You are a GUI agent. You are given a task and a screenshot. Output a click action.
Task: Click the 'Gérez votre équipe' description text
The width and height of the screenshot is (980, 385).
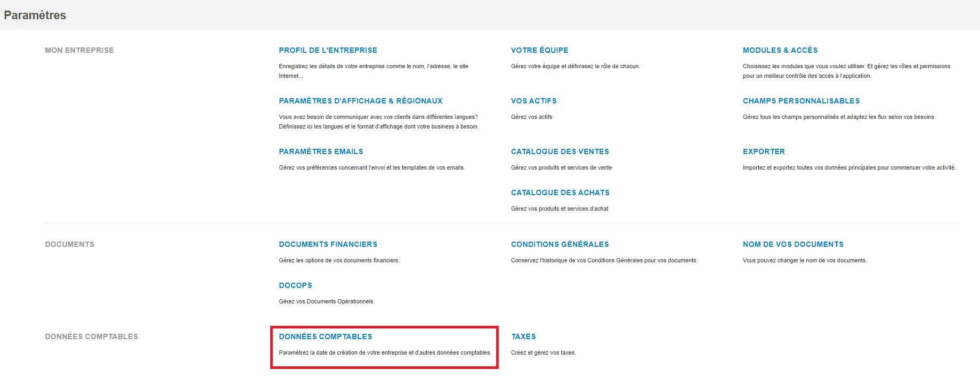click(x=576, y=66)
